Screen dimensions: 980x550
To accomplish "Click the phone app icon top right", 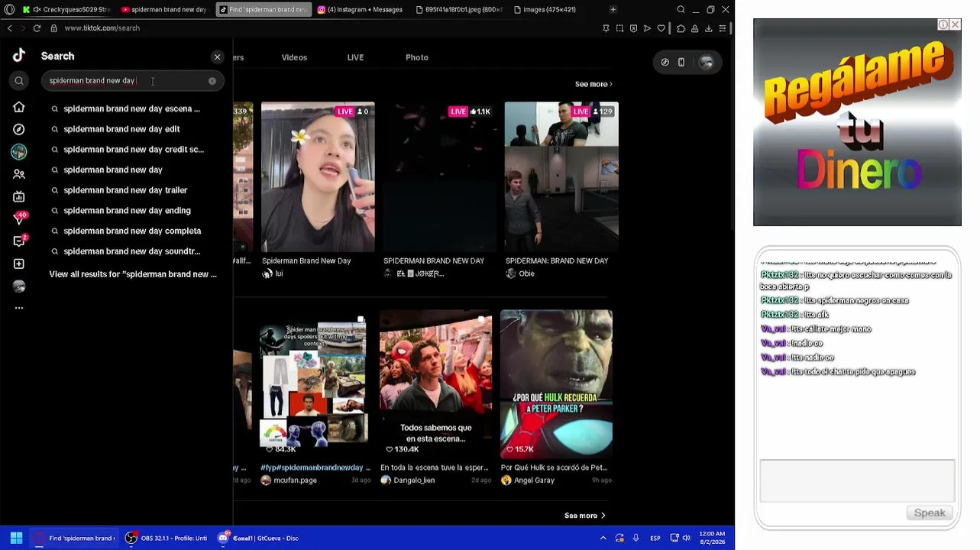I will [681, 63].
